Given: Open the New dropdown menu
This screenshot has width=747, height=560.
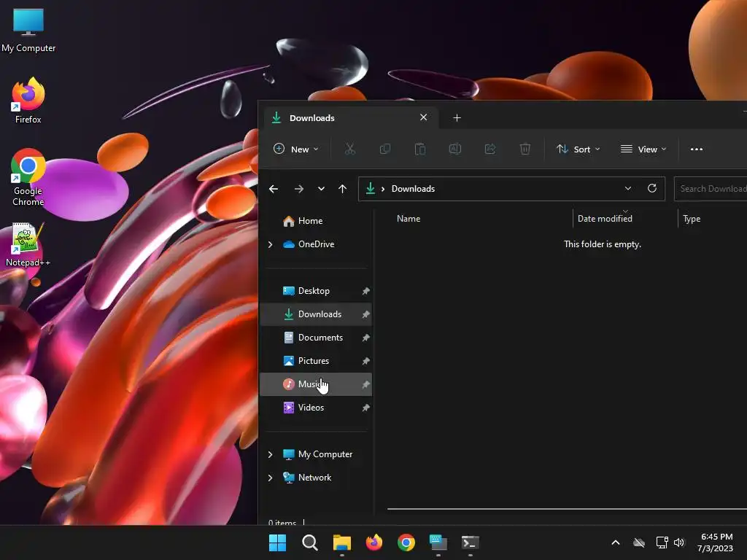Looking at the screenshot, I should point(296,149).
